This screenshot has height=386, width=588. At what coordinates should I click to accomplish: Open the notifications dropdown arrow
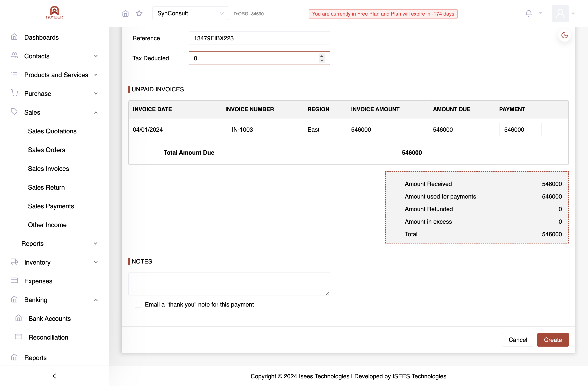(x=540, y=13)
